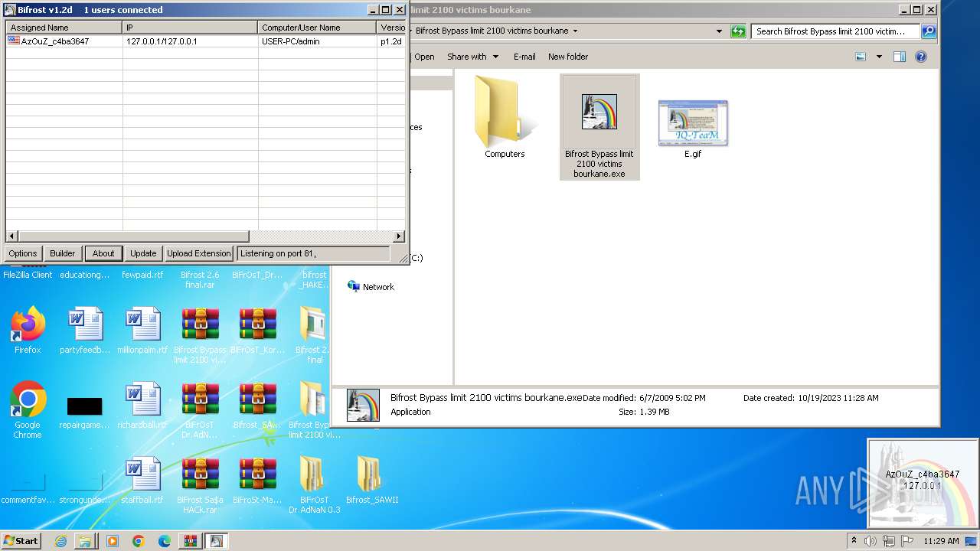Select the BiFrost Sa$a HACk.rar archive
The image size is (980, 551).
(200, 485)
